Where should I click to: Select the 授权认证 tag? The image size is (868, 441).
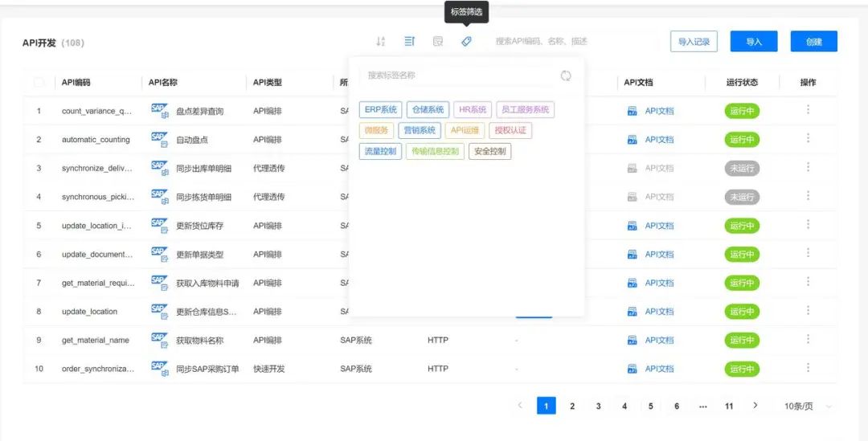point(510,131)
